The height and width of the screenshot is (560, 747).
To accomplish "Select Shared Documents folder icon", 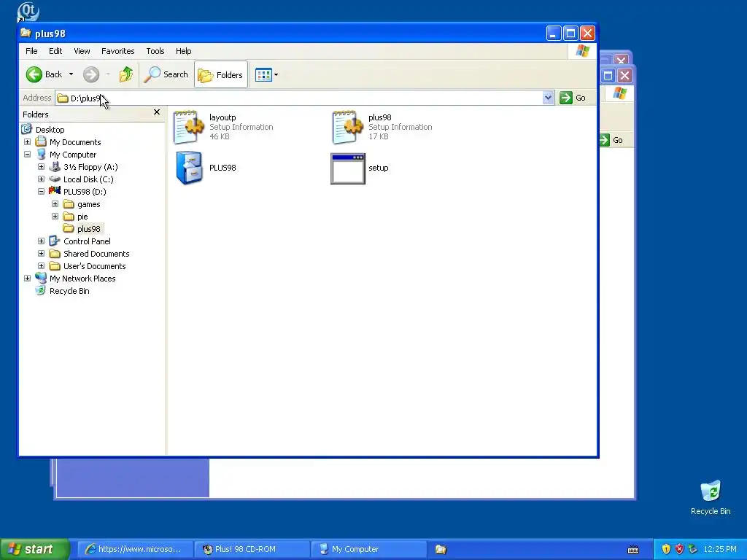I will tap(55, 253).
